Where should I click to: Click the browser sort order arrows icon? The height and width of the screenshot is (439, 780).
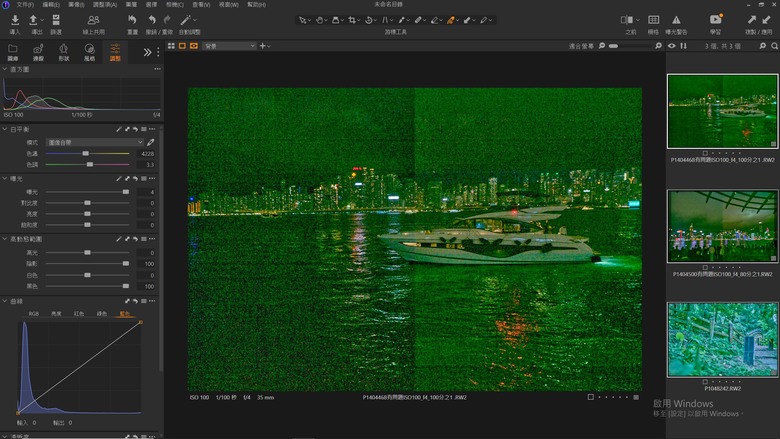click(683, 46)
